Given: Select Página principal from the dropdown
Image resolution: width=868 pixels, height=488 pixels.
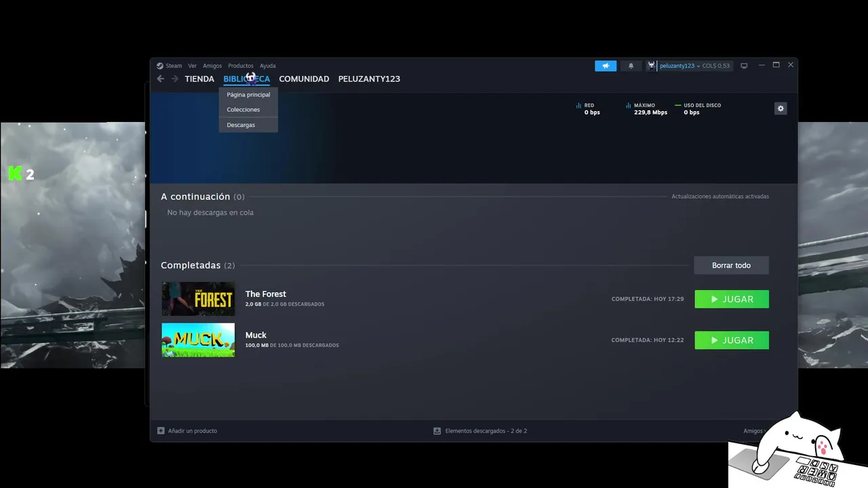Looking at the screenshot, I should (248, 95).
